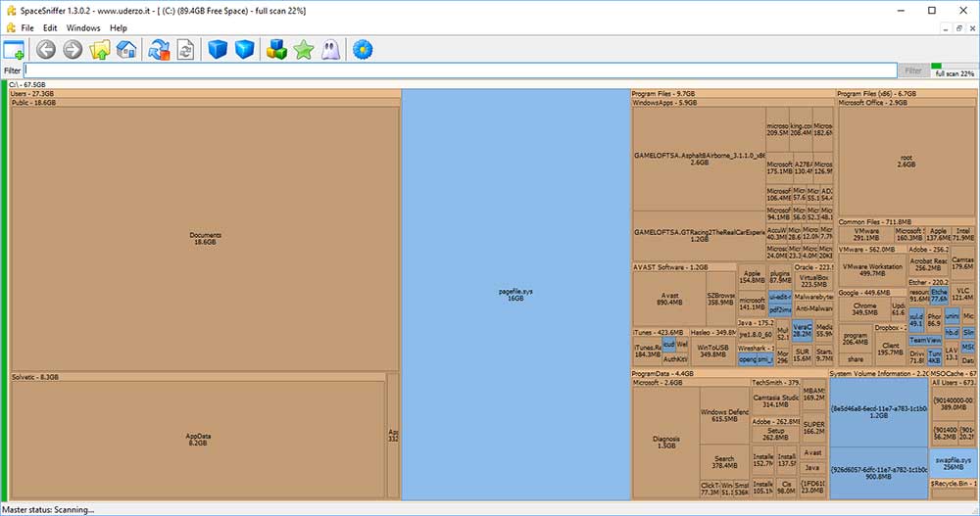Open a new view window
980x516 pixels.
coord(14,50)
